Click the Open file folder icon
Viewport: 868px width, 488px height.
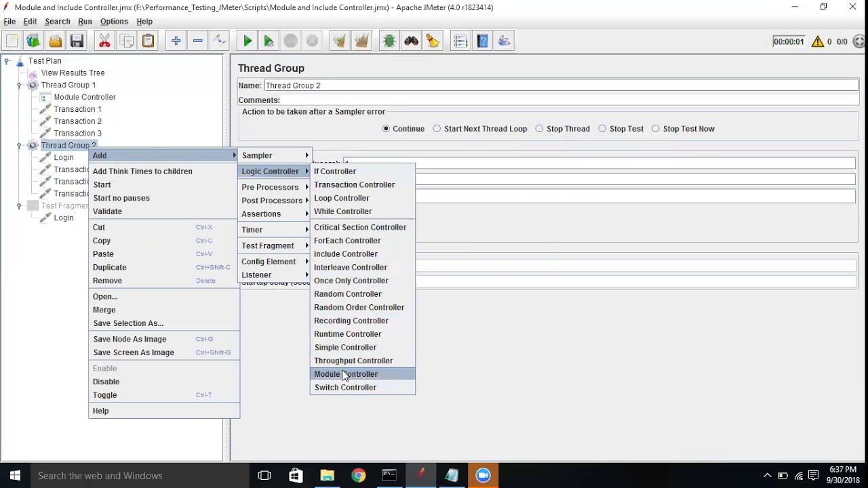(x=55, y=41)
